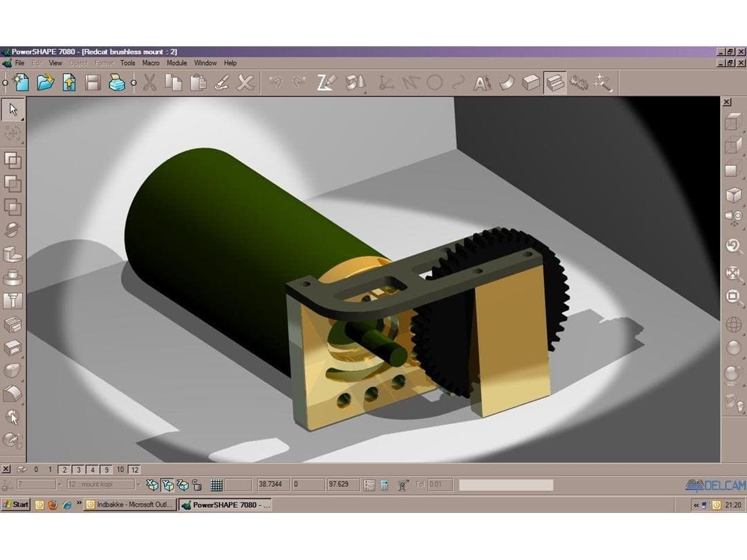
Task: Print the model using the printer icon
Action: (117, 83)
